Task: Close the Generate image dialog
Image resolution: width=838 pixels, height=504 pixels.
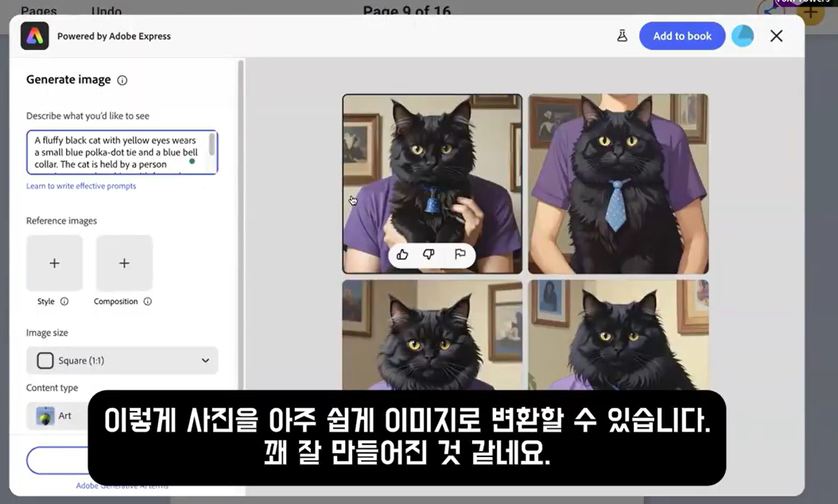Action: pos(777,36)
